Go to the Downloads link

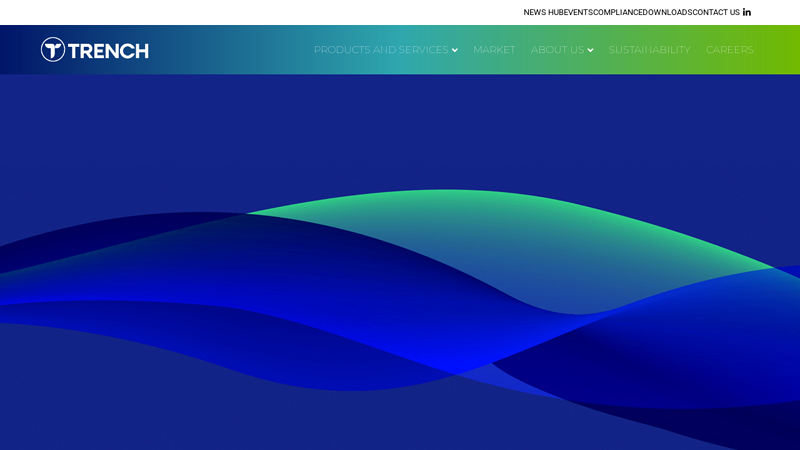pos(669,12)
